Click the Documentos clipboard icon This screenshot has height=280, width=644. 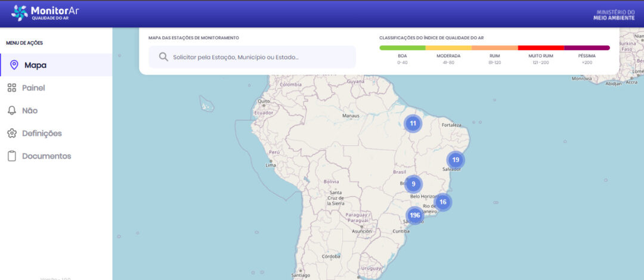point(12,156)
